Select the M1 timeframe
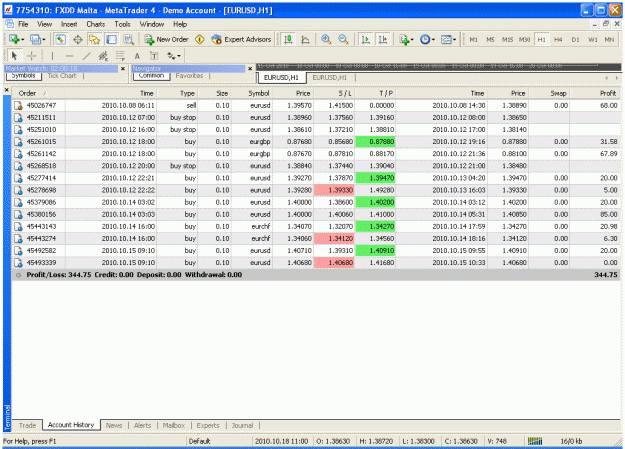The width and height of the screenshot is (625, 449). coord(473,39)
